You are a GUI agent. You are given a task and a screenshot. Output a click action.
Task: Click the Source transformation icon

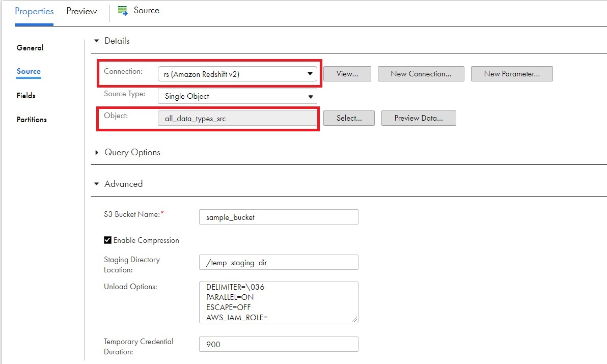click(x=123, y=11)
